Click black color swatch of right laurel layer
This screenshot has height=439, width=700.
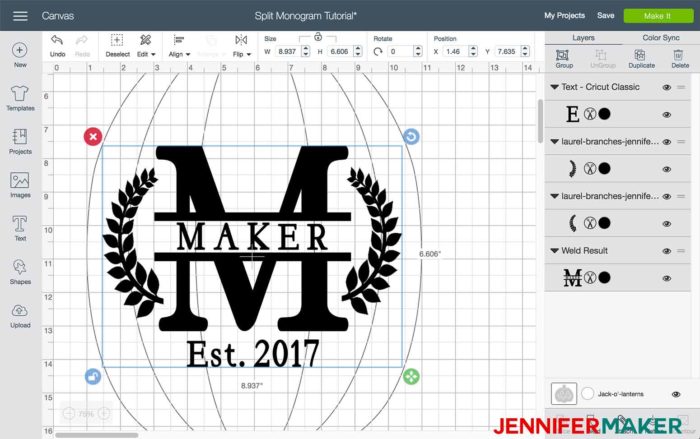(x=604, y=168)
